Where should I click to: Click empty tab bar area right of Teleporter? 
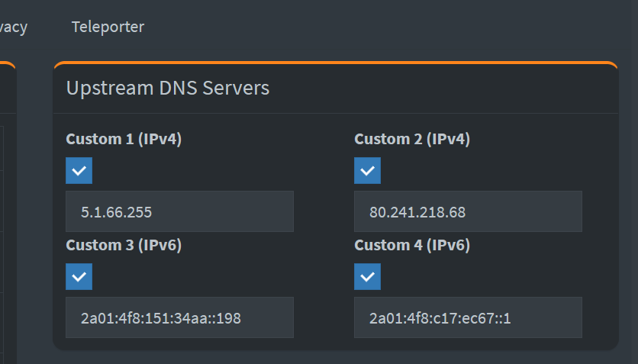click(x=382, y=27)
